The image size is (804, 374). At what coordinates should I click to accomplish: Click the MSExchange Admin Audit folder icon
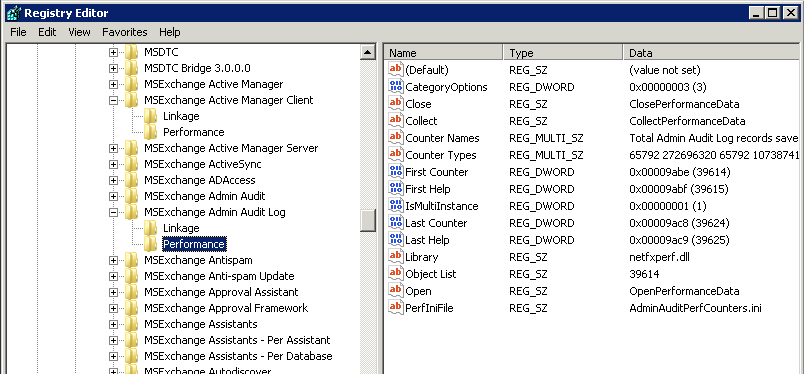(131, 196)
